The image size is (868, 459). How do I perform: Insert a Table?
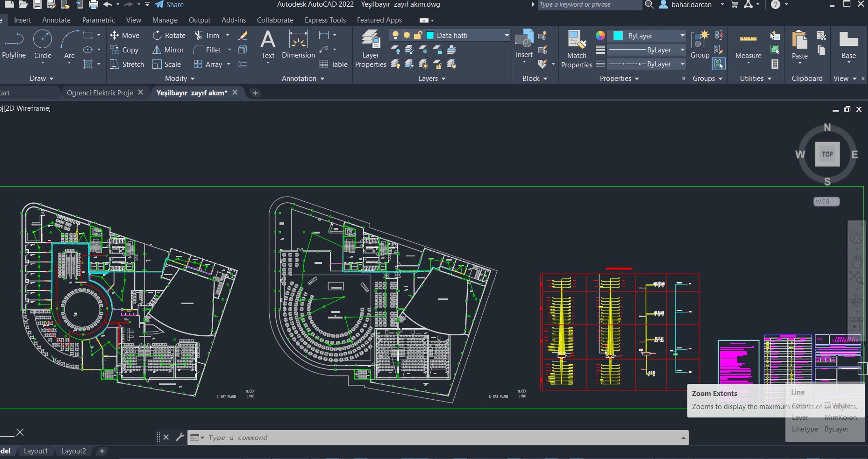pos(334,64)
